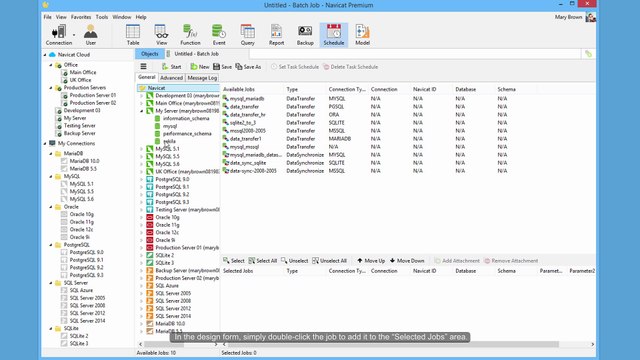Click the New batch job button
Image resolution: width=640 pixels, height=360 pixels.
click(x=200, y=67)
